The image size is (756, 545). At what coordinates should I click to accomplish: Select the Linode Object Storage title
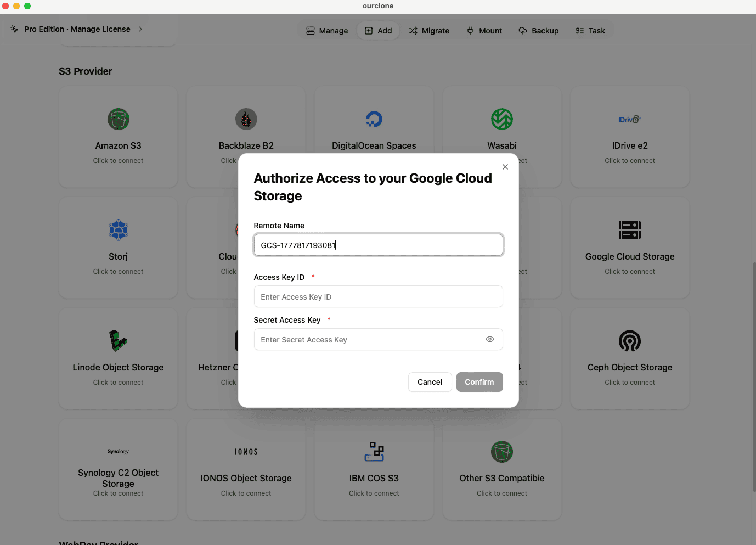(119, 367)
